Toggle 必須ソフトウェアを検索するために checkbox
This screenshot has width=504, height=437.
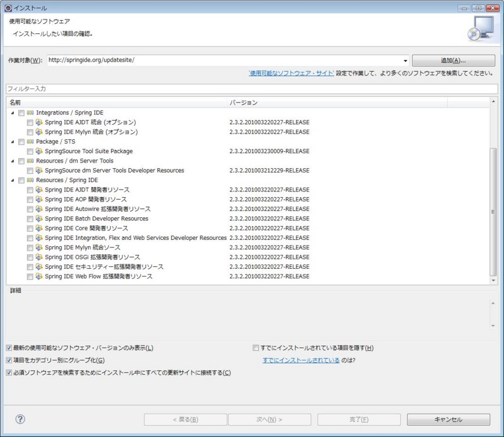tap(9, 373)
